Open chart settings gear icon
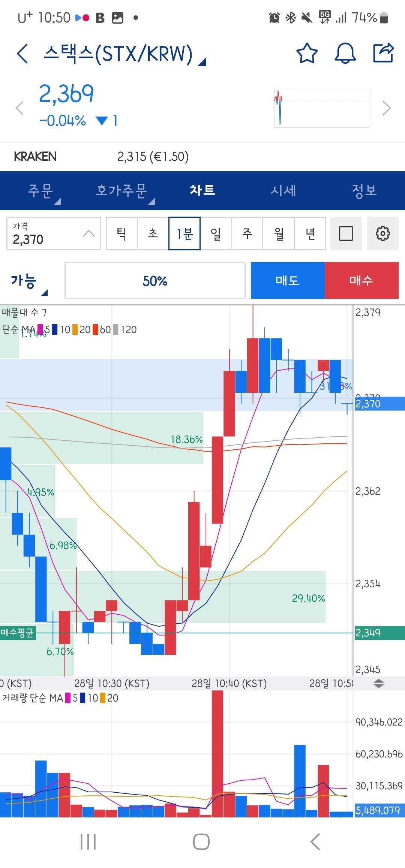Viewport: 405px width, 868px height. point(382,233)
